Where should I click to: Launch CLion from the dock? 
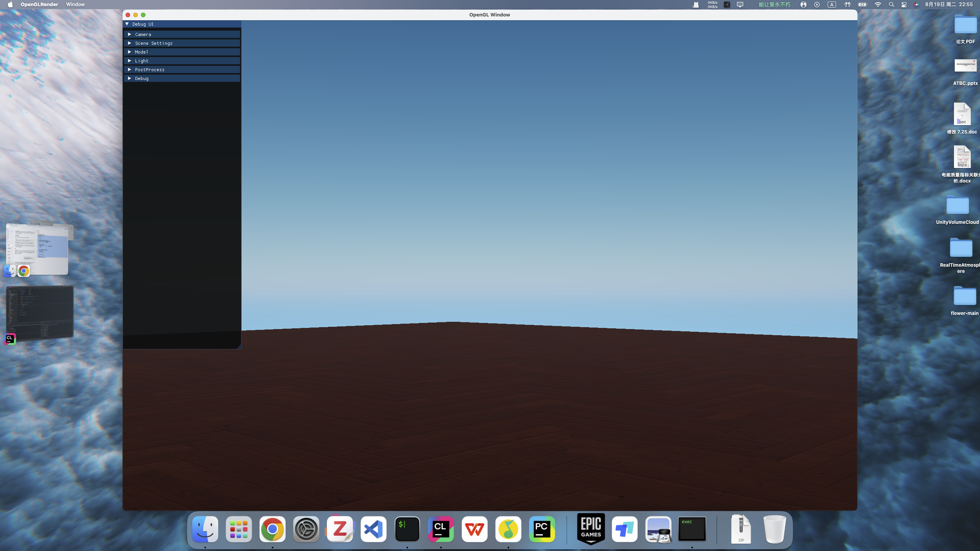(x=441, y=529)
